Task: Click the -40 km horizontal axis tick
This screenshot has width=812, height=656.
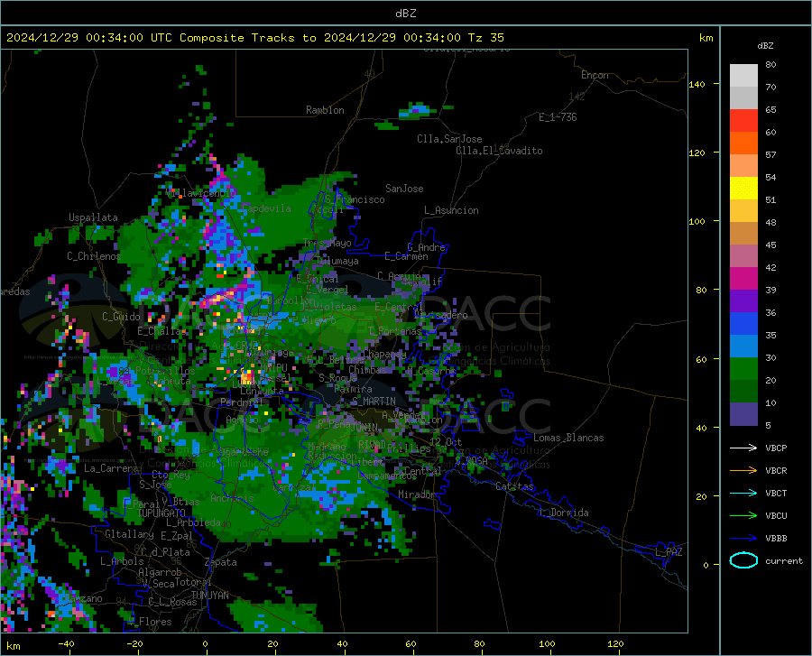Action: point(66,643)
